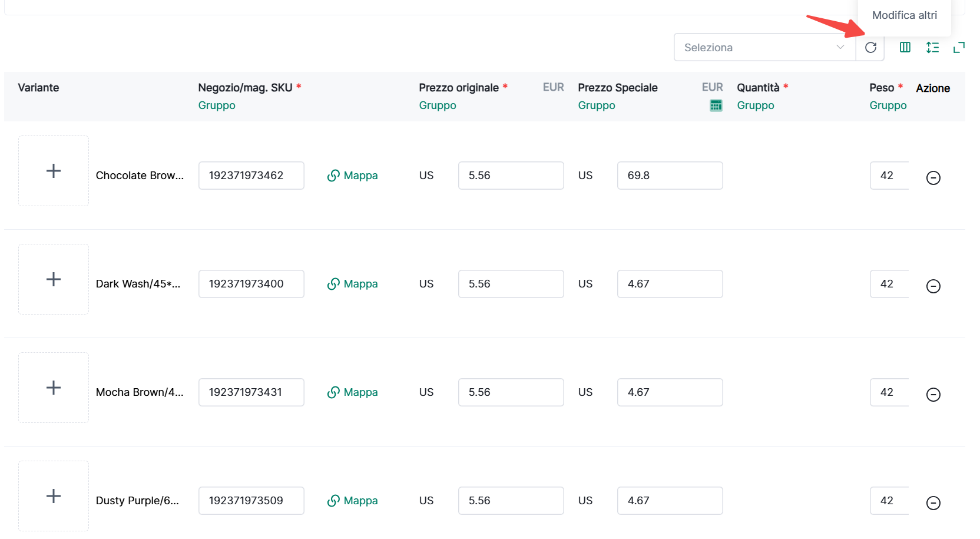Screen dimensions: 980x539
Task: Click the refresh icon beside Seleziona dropdown
Action: click(x=870, y=47)
